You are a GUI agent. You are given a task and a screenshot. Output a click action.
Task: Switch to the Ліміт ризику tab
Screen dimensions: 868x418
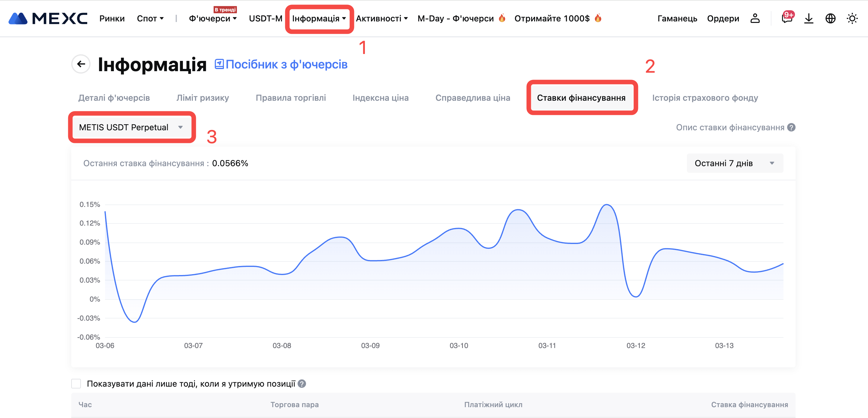(203, 98)
